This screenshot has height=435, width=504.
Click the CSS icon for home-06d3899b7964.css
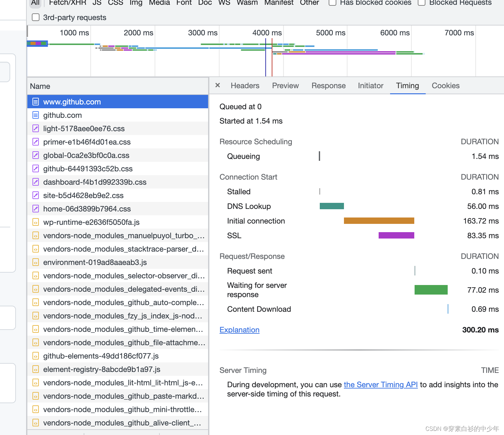click(x=36, y=209)
